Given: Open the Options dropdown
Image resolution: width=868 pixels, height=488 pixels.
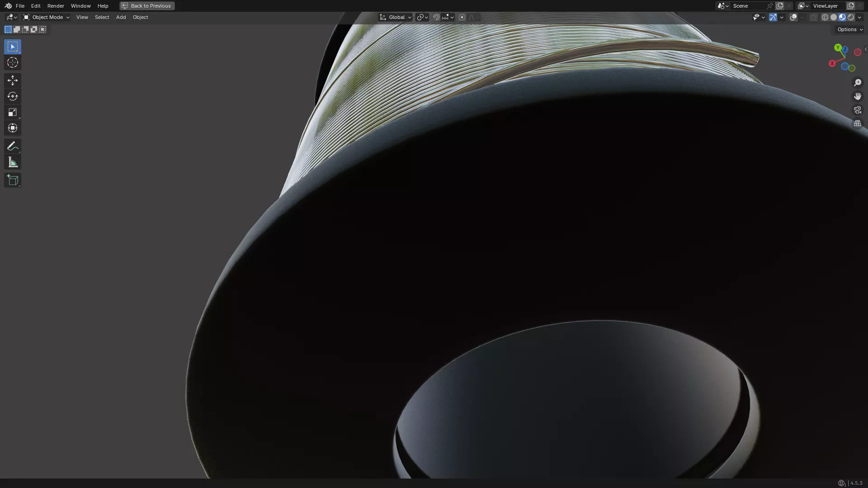Looking at the screenshot, I should click(x=849, y=29).
